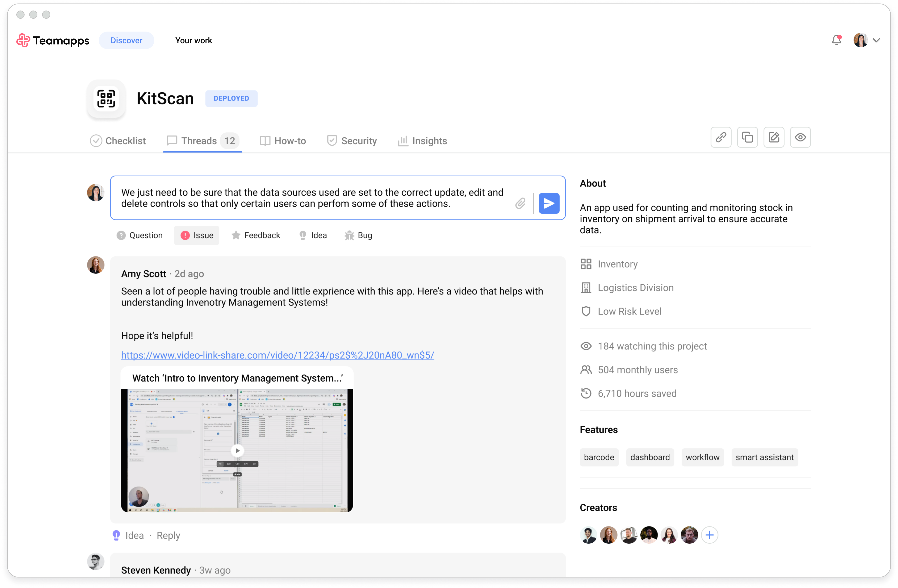898x588 pixels.
Task: Click the duplicate app icon button
Action: tap(747, 137)
